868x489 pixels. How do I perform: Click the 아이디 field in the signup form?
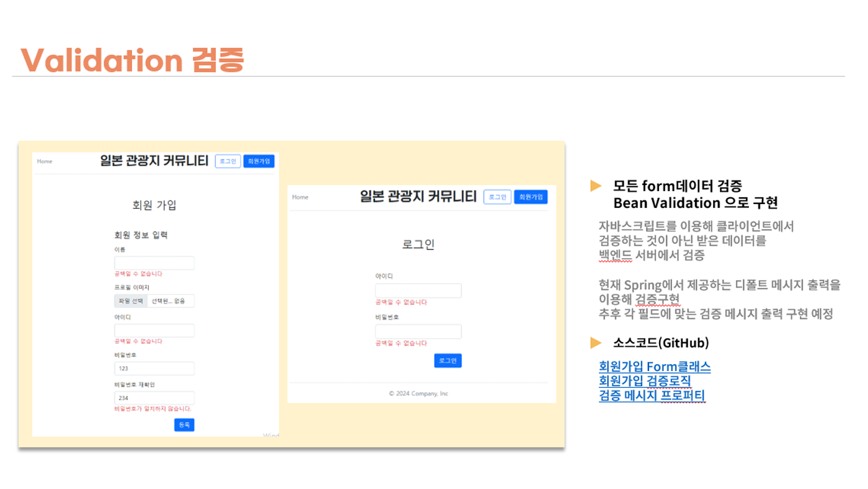[x=154, y=331]
